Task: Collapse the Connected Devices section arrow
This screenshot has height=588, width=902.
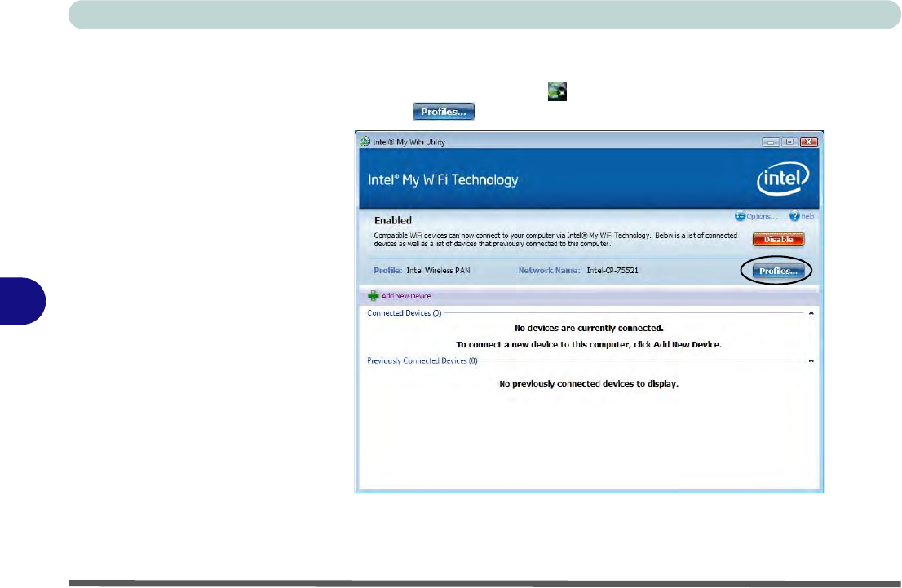Action: pyautogui.click(x=811, y=313)
